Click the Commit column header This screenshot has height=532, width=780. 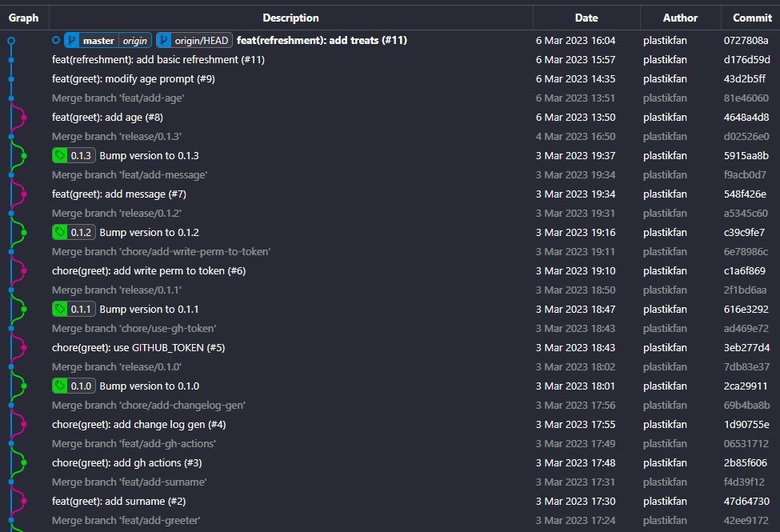(752, 18)
